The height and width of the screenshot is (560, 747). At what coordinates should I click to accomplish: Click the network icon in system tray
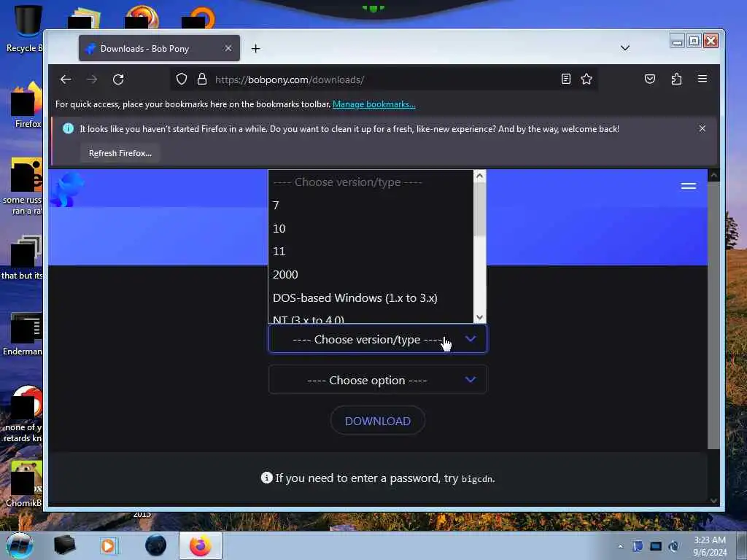pos(656,546)
